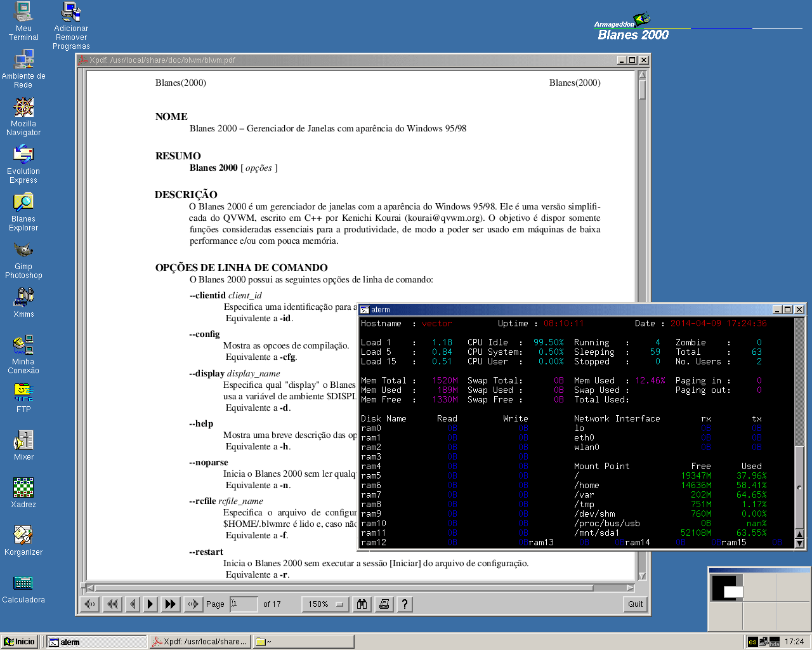Viewport: 812px width, 650px height.
Task: Click the taskbar clock showing 17:24
Action: 794,642
